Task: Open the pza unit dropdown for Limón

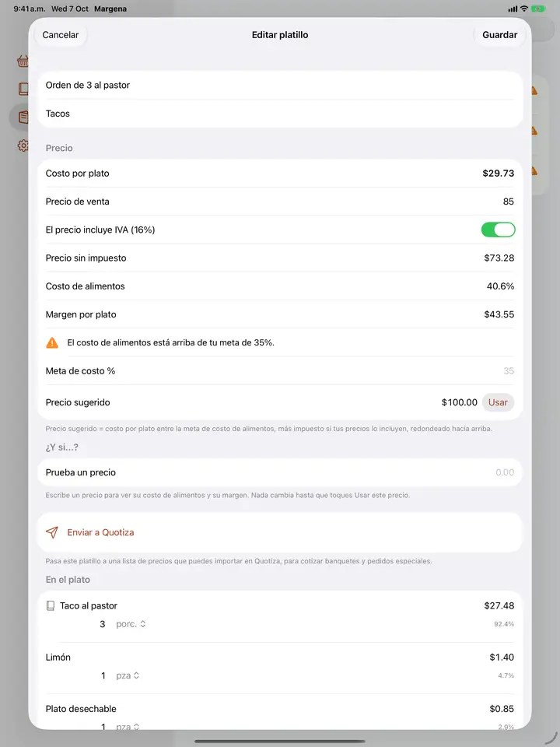Action: [x=128, y=675]
